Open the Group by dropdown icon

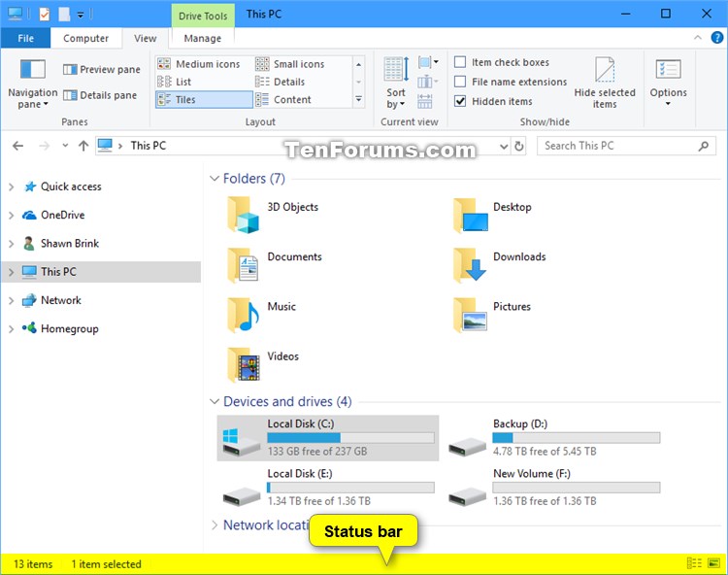[428, 62]
